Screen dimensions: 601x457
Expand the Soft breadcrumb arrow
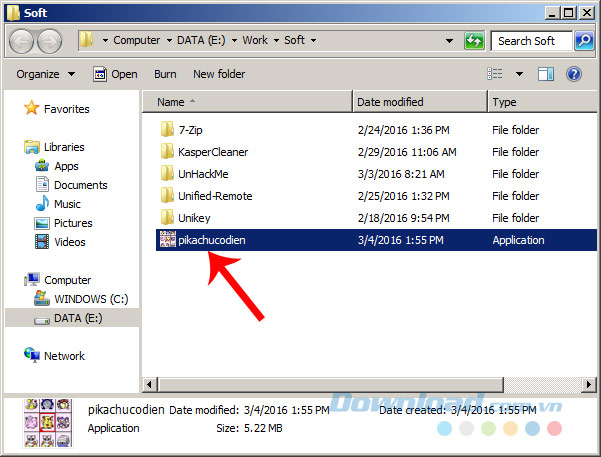[x=313, y=40]
